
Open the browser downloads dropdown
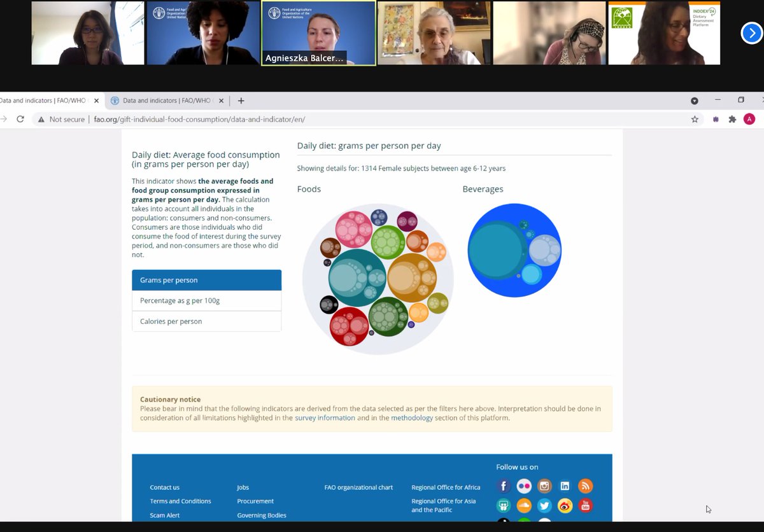pyautogui.click(x=695, y=101)
